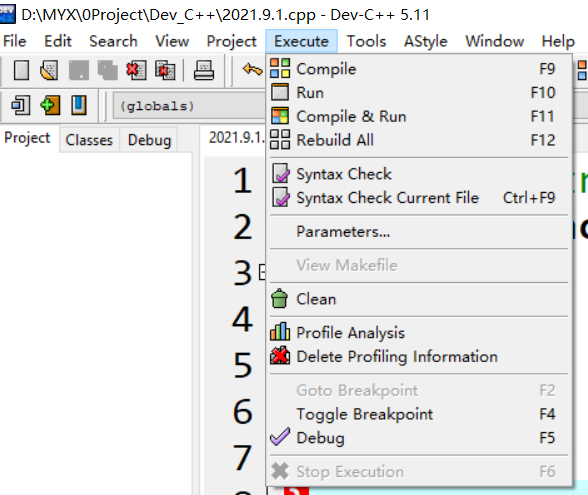Click the toolbar icon left of the green plus
The width and height of the screenshot is (588, 495).
coord(21,105)
